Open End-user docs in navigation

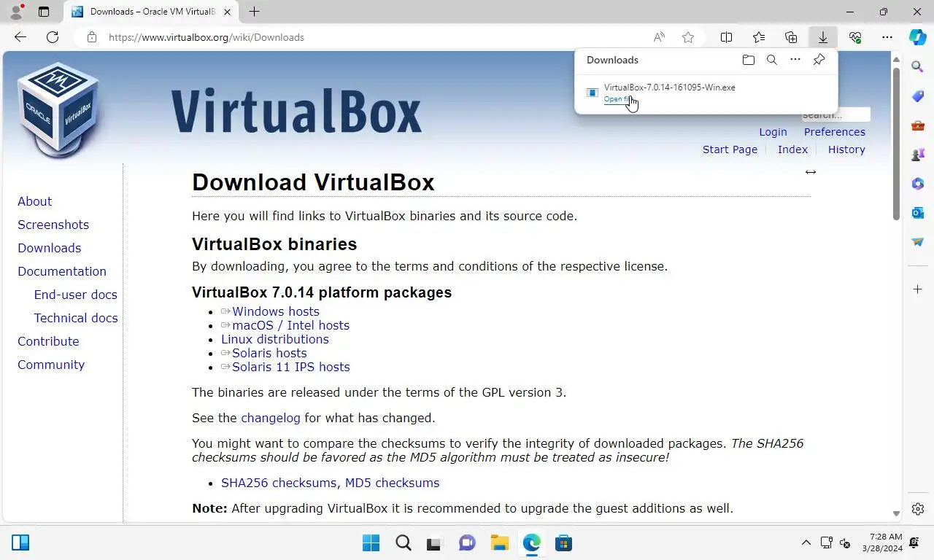click(x=75, y=295)
